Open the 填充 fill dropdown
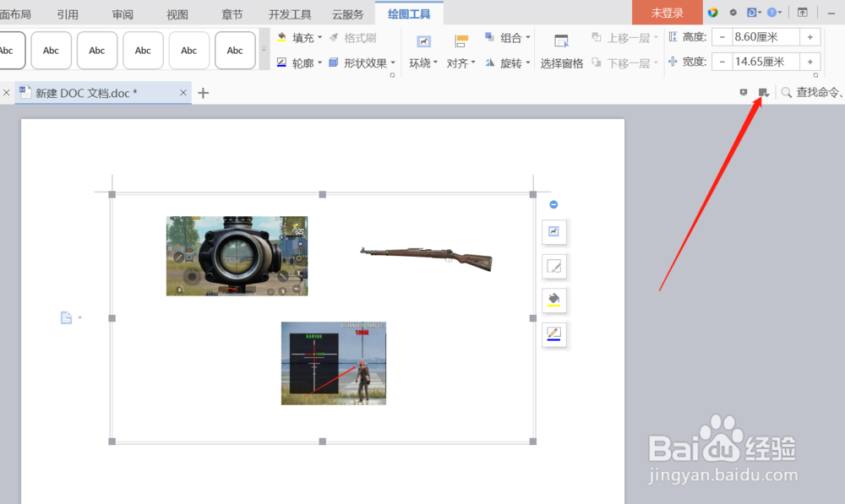Screen dimensions: 845x504 300,38
